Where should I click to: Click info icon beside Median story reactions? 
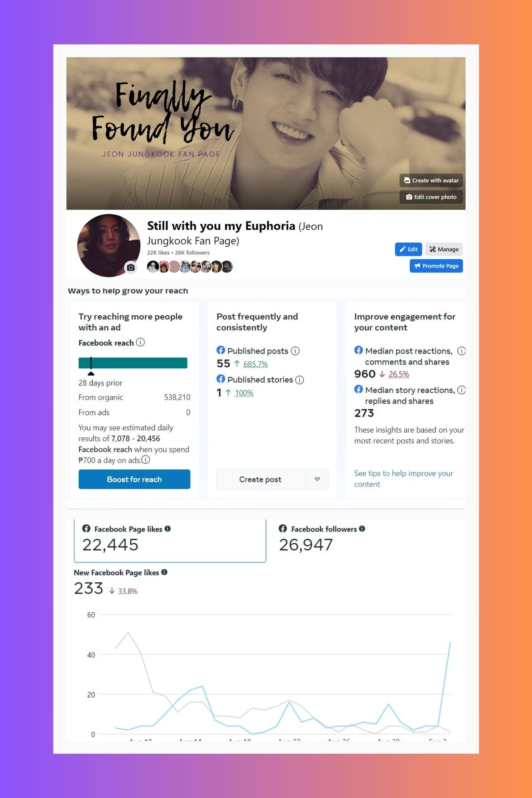pyautogui.click(x=461, y=390)
